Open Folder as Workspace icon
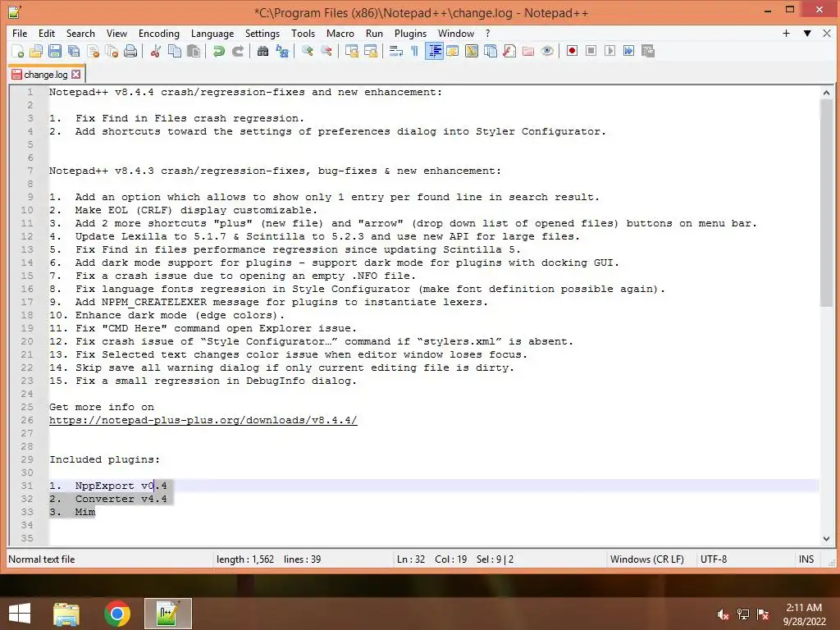This screenshot has height=630, width=840. pyautogui.click(x=528, y=52)
